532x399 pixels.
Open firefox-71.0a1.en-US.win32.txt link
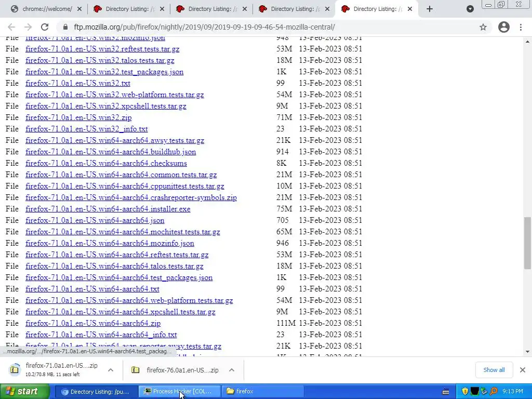click(78, 83)
